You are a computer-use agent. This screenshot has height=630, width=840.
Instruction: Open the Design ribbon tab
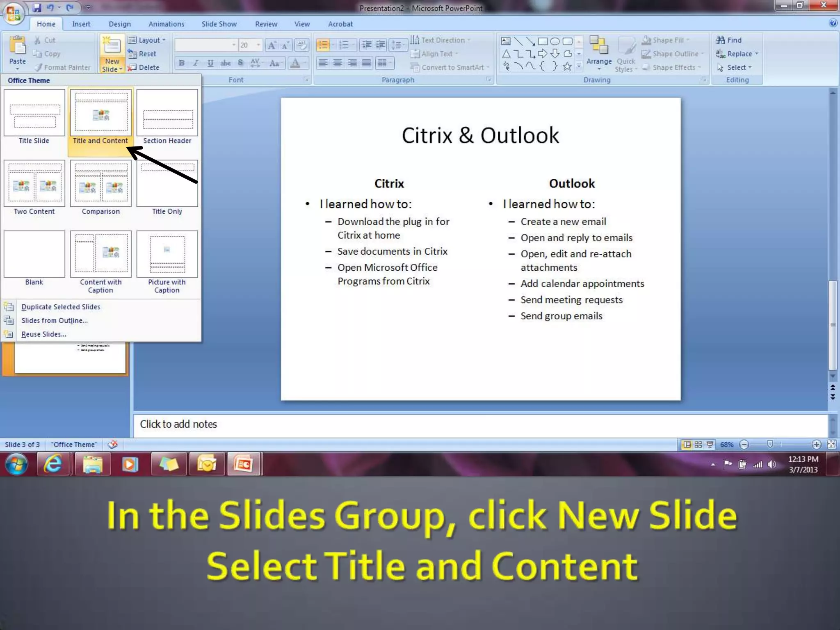click(120, 24)
